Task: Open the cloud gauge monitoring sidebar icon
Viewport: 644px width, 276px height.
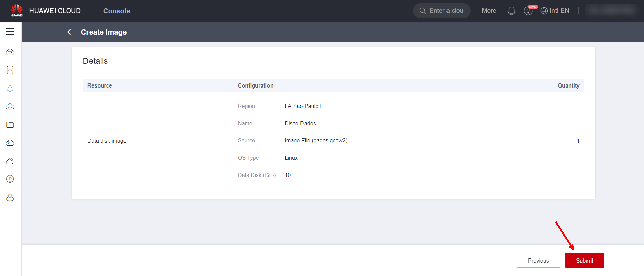Action: [10, 143]
